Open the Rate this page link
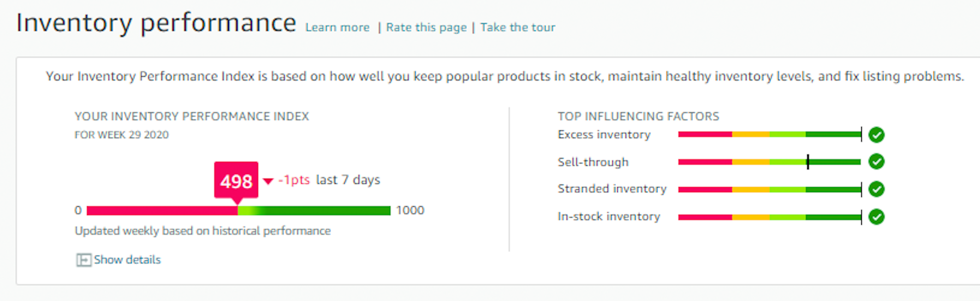The height and width of the screenshot is (301, 980). click(426, 28)
